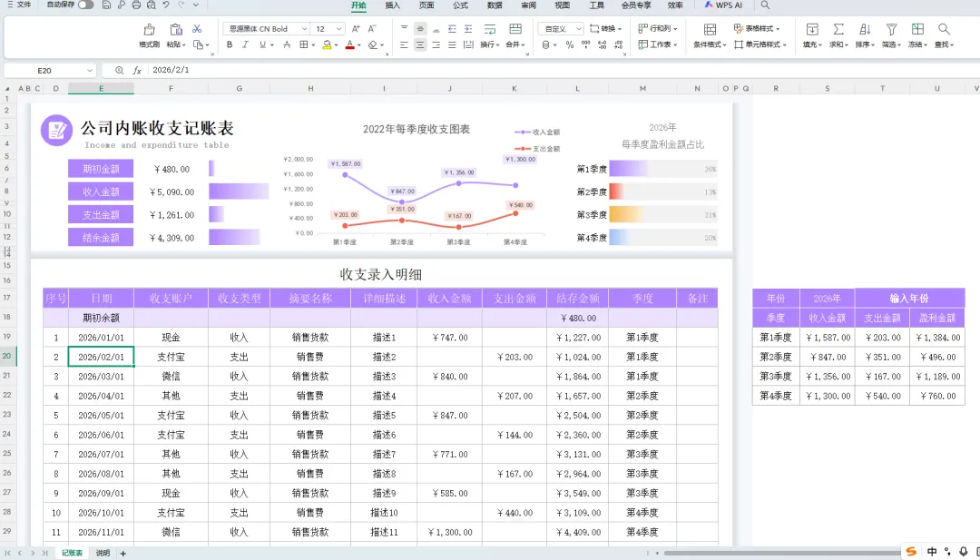Switch to the 公式 ribbon tab
This screenshot has width=980, height=560.
coord(460,5)
